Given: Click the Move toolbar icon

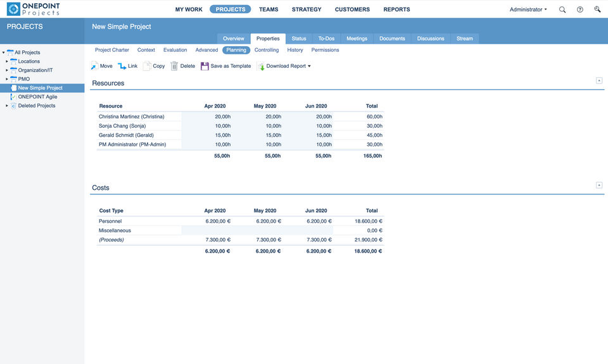Looking at the screenshot, I should tap(94, 66).
